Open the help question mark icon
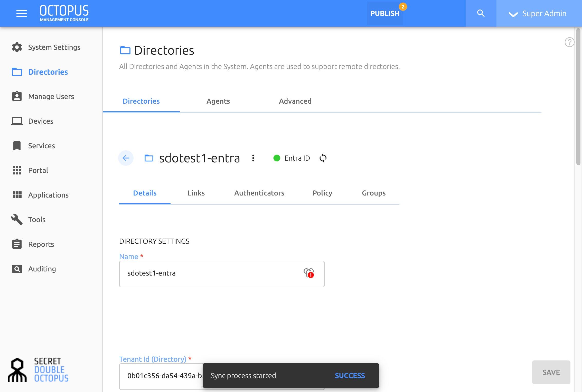The image size is (582, 392). pos(569,42)
